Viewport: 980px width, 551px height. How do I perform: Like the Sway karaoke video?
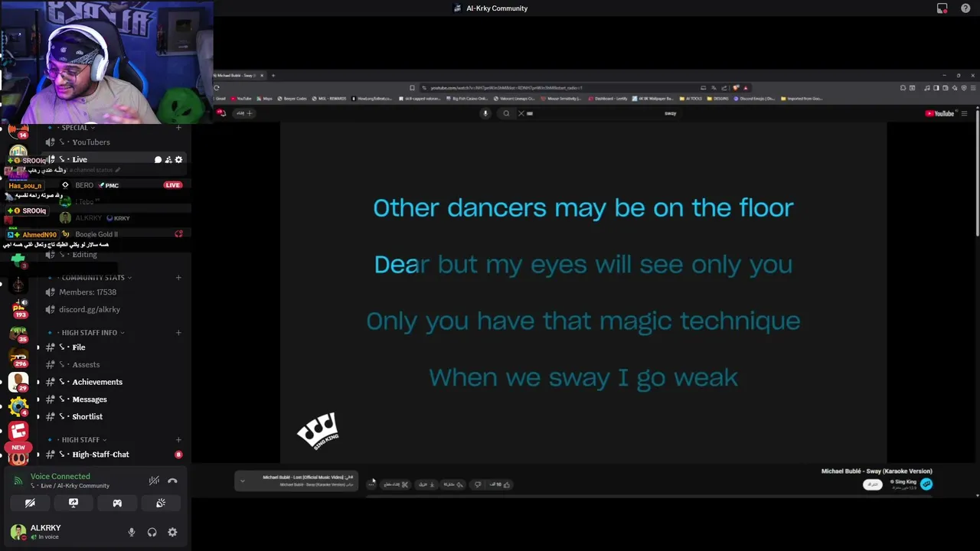499,484
